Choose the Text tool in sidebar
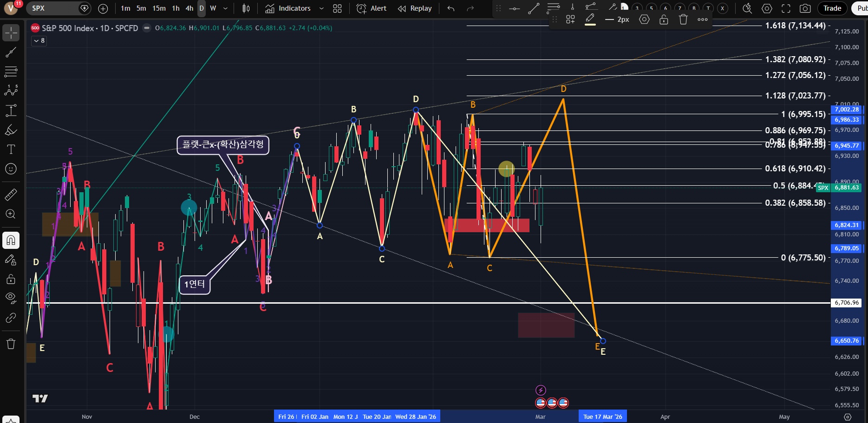868x423 pixels. [x=11, y=149]
